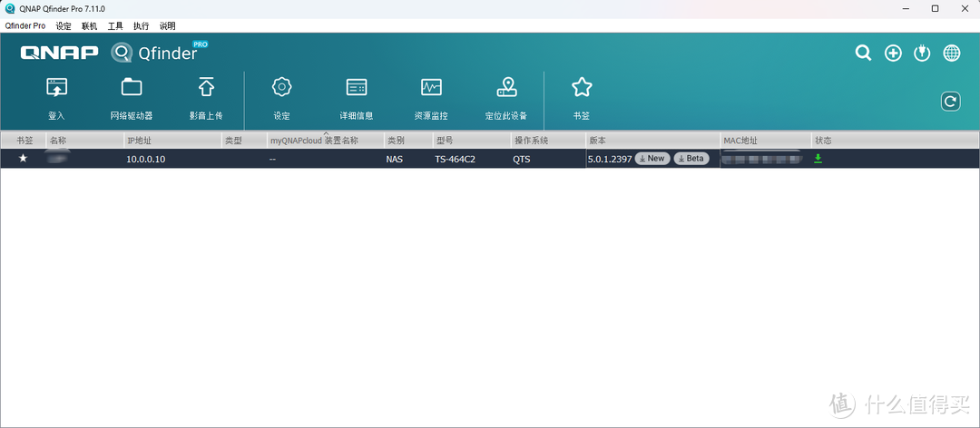The image size is (980, 428).
Task: Maximize the Qfinder Pro window
Action: (935, 8)
